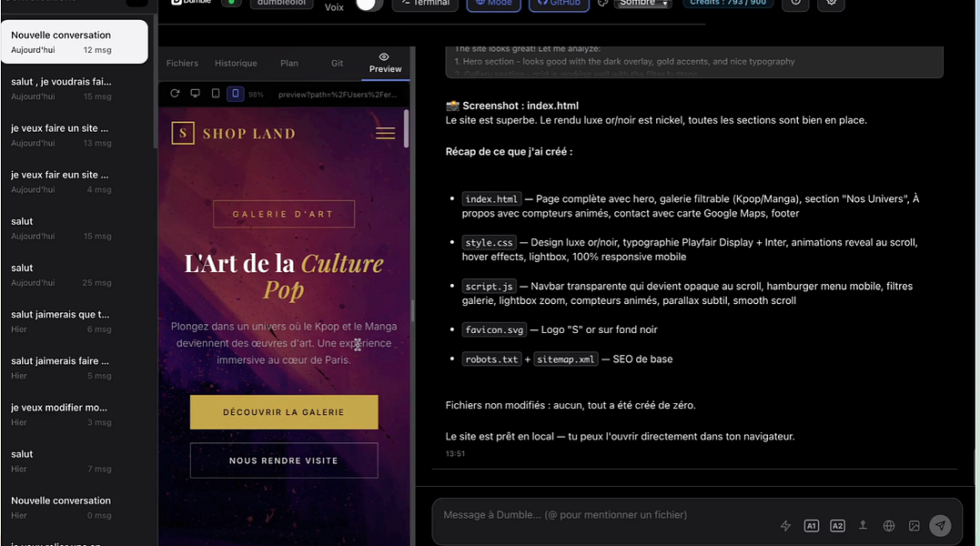Open conversation 'salut jaimerais que t...'
This screenshot has height=546, width=980.
tap(75, 321)
